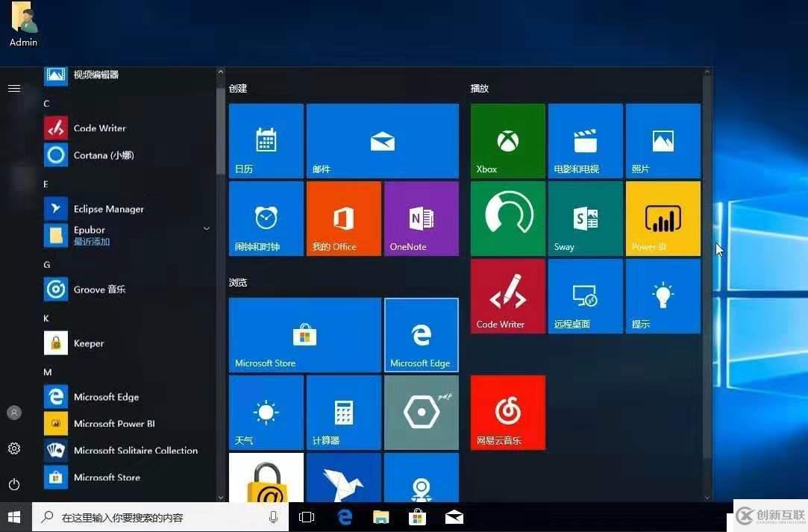The width and height of the screenshot is (808, 532).
Task: Open the Power BI tile
Action: click(662, 218)
